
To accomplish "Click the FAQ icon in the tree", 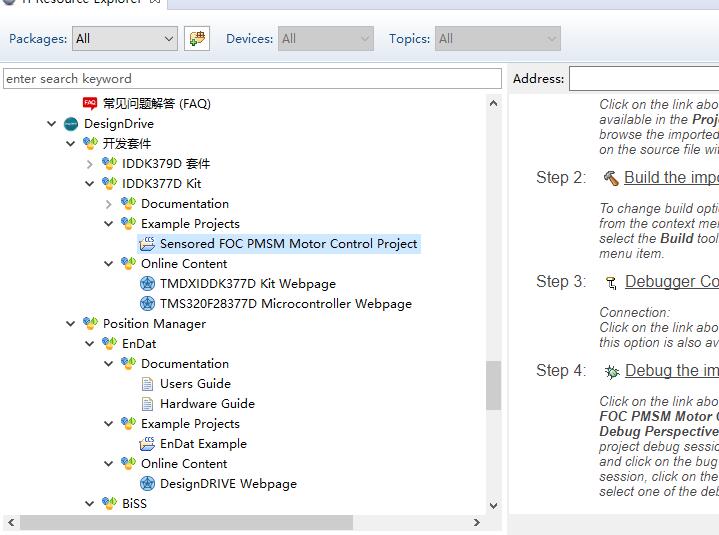I will pos(90,103).
